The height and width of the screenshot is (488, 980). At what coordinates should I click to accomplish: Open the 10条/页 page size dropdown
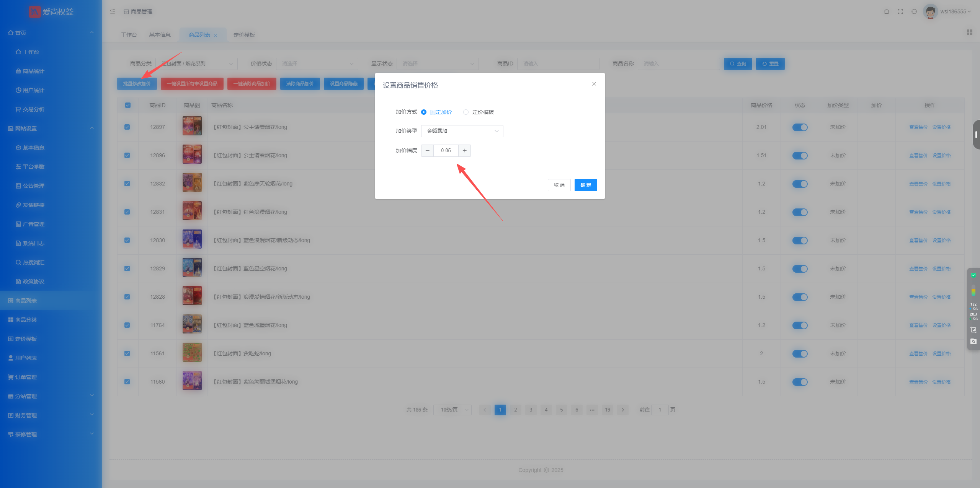point(452,410)
